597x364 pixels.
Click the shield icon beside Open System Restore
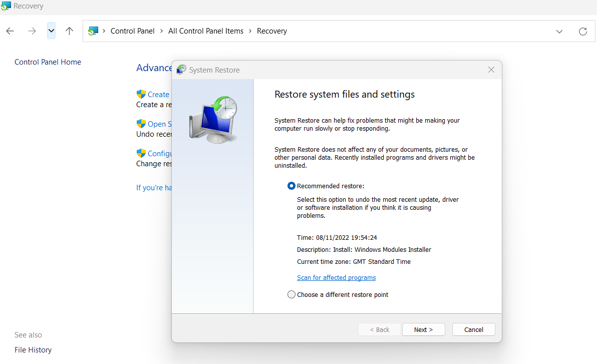point(141,124)
